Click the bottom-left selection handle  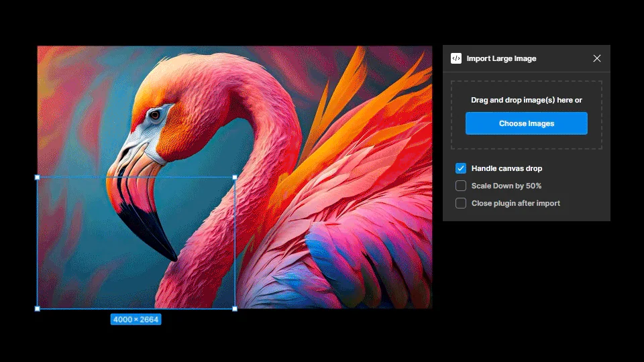coord(38,308)
